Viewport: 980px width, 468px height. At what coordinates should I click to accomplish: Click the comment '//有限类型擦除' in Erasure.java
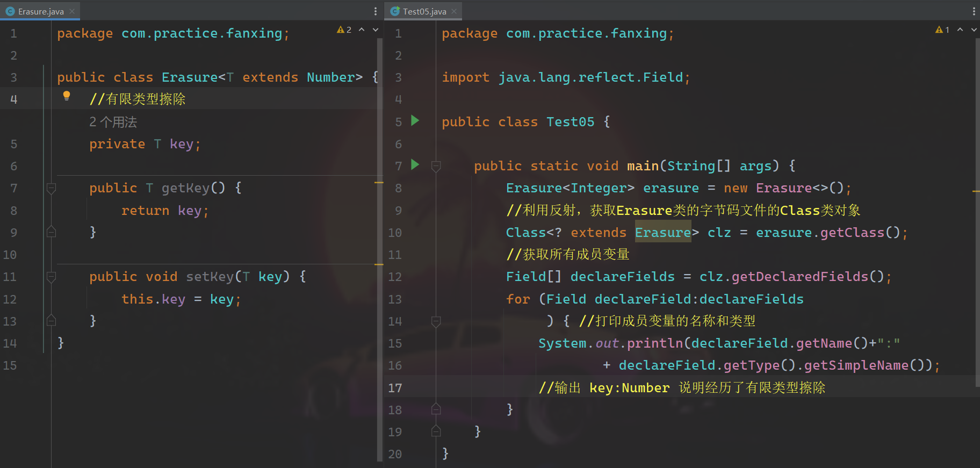click(138, 99)
